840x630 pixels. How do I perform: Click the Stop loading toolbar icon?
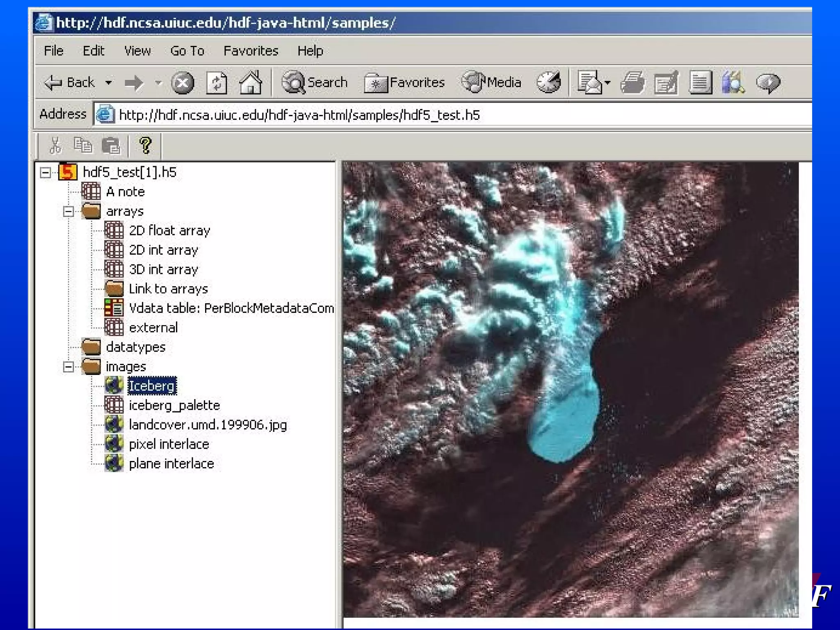pos(182,83)
